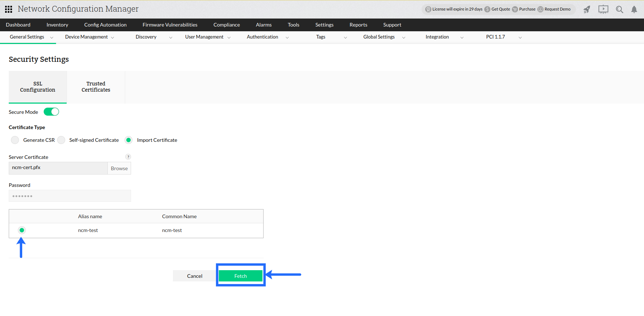
Task: Click the Server Certificate help icon
Action: pyautogui.click(x=128, y=157)
